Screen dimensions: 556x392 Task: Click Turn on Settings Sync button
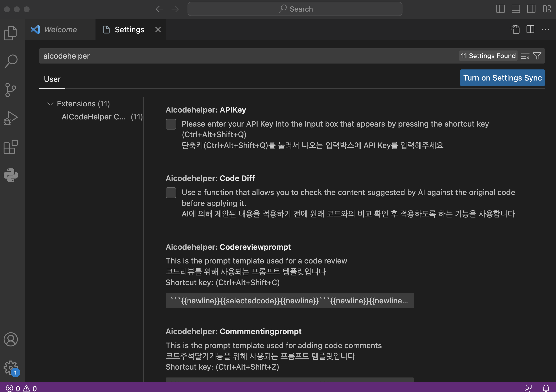(x=502, y=78)
